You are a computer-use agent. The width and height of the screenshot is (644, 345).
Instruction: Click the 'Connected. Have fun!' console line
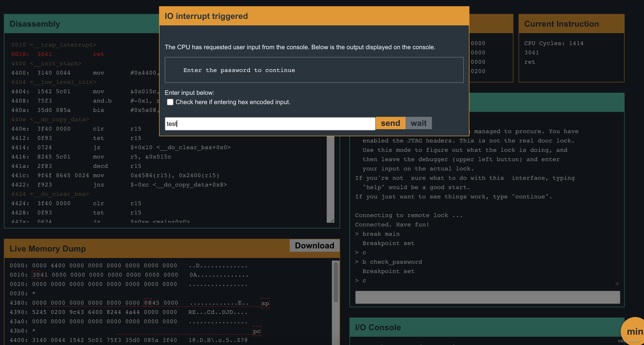(392, 225)
